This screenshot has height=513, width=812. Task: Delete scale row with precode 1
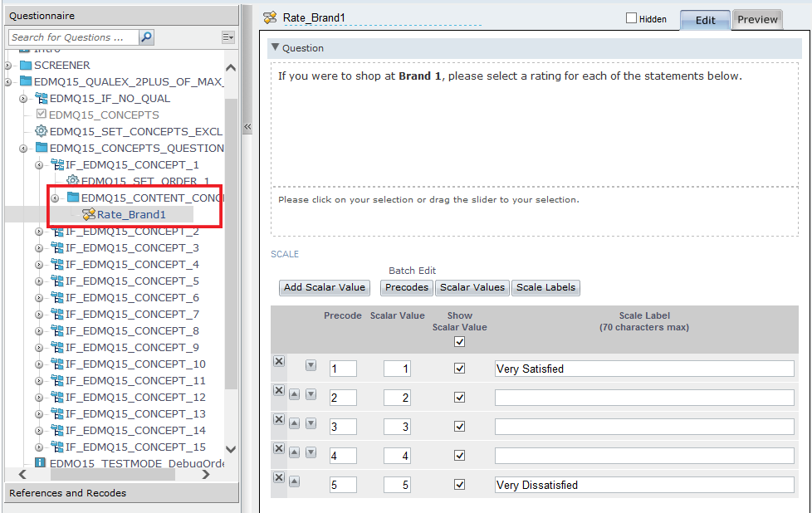coord(279,361)
